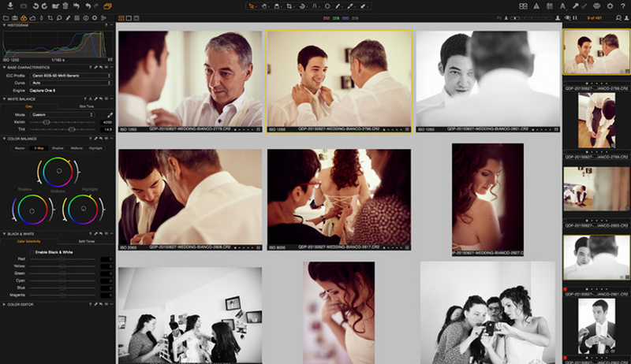Click the orange Process variants icon
This screenshot has height=364, width=631.
(107, 6)
